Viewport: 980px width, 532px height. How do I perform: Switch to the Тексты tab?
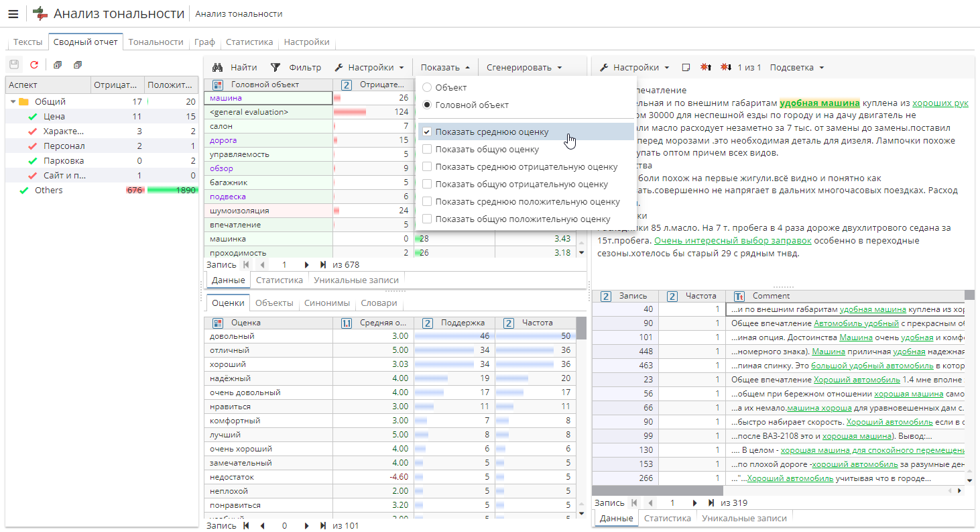(27, 42)
